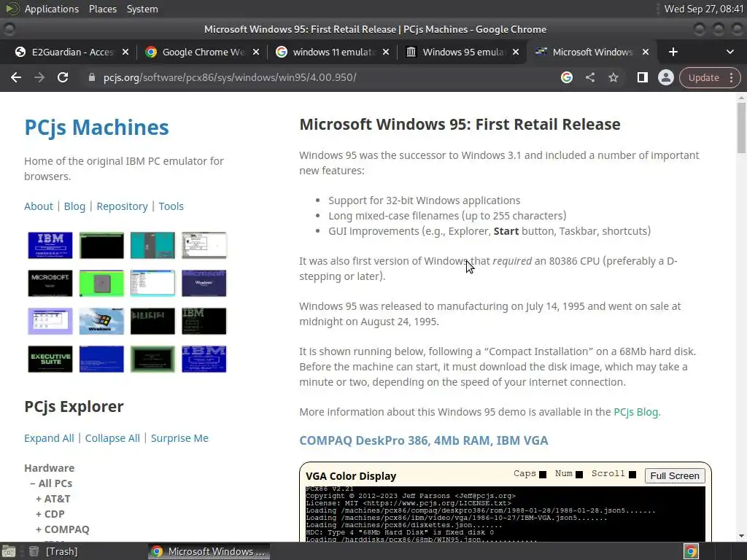Open the MICROSOFT black thumbnail
The height and width of the screenshot is (560, 747).
pos(50,283)
